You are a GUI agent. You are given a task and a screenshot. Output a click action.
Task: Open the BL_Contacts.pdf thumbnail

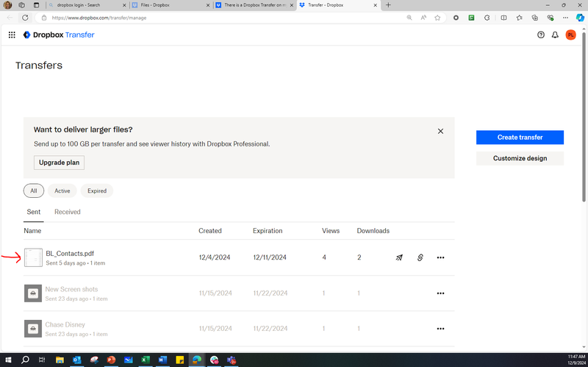coord(33,257)
